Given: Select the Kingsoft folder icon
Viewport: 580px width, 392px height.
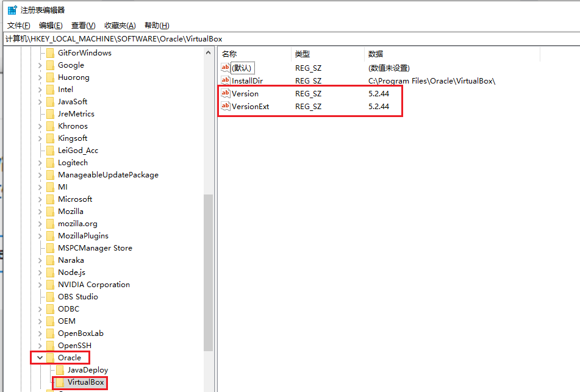Looking at the screenshot, I should (50, 138).
